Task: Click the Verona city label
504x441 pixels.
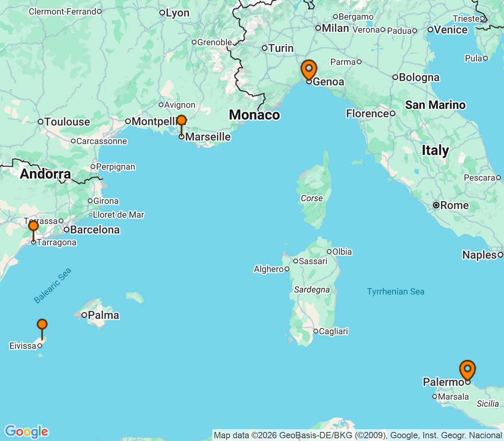Action: [x=366, y=30]
